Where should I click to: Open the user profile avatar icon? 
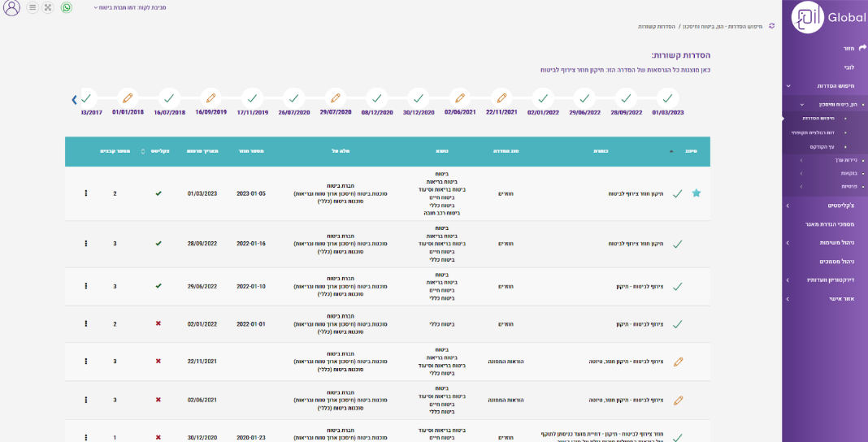(11, 8)
